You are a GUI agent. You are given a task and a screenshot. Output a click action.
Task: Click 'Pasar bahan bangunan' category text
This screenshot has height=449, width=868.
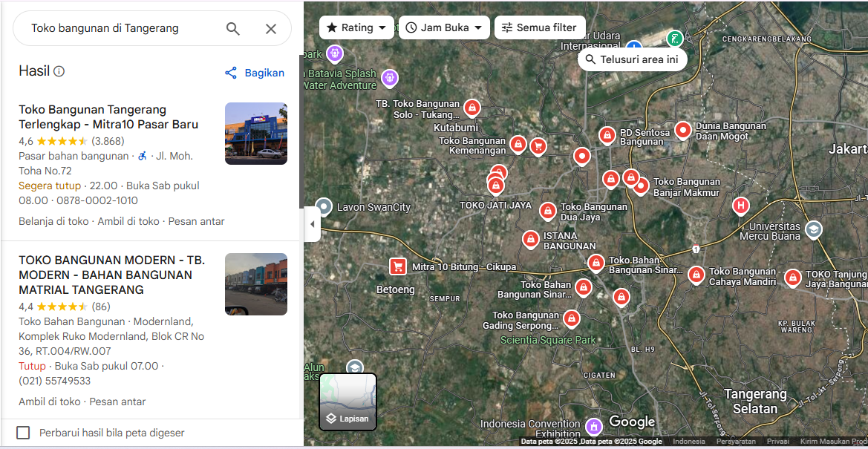[x=74, y=156]
